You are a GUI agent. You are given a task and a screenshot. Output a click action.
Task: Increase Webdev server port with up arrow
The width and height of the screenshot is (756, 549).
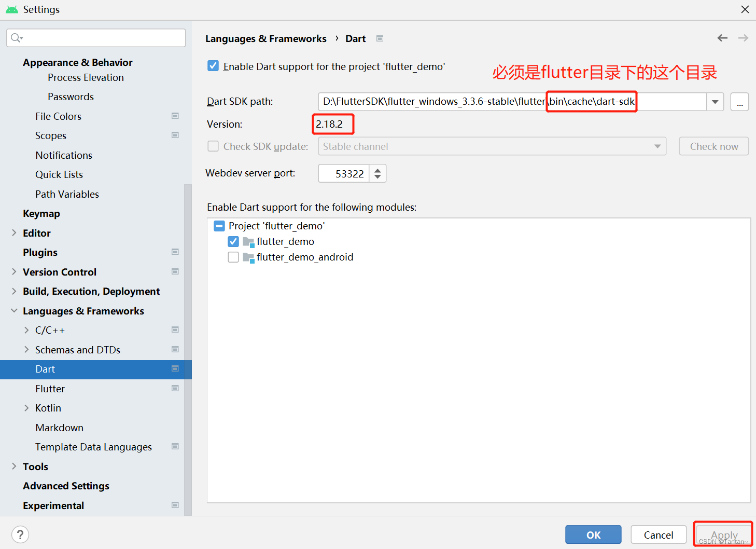[378, 169]
